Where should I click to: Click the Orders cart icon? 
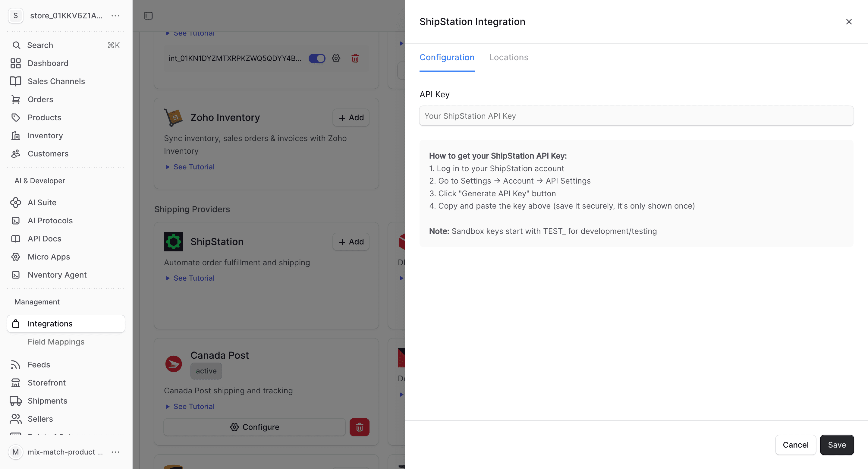(x=16, y=99)
